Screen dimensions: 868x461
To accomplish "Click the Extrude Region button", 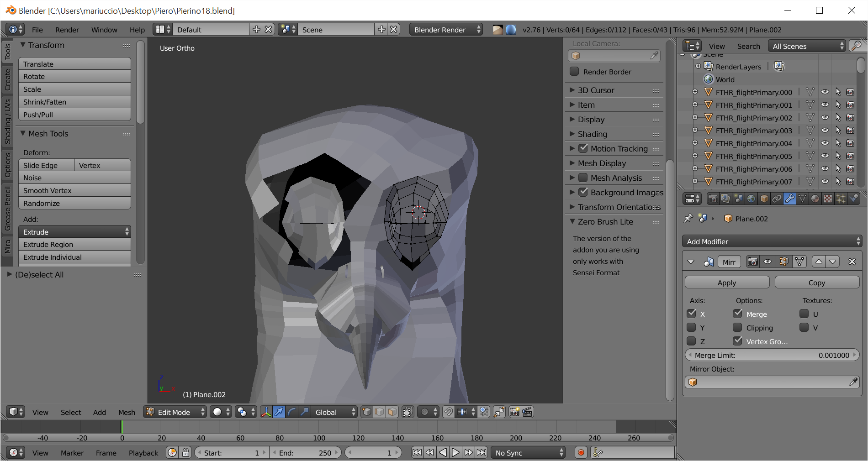I will click(74, 244).
